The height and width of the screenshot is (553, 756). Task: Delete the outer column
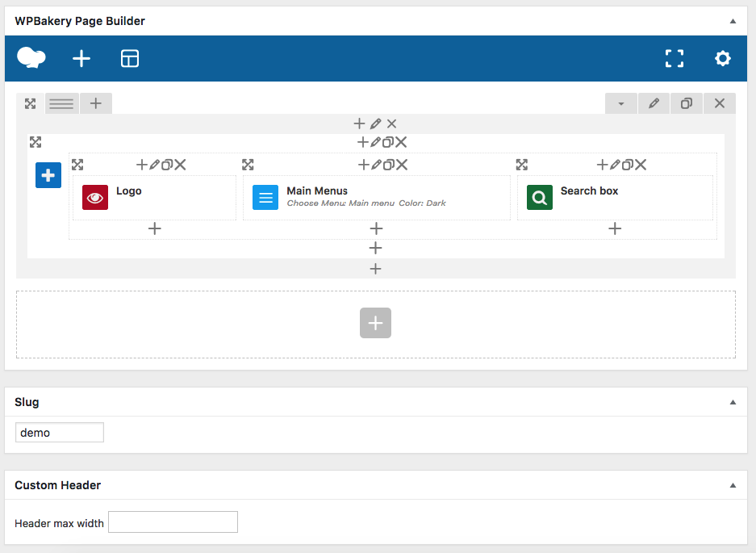[x=391, y=124]
